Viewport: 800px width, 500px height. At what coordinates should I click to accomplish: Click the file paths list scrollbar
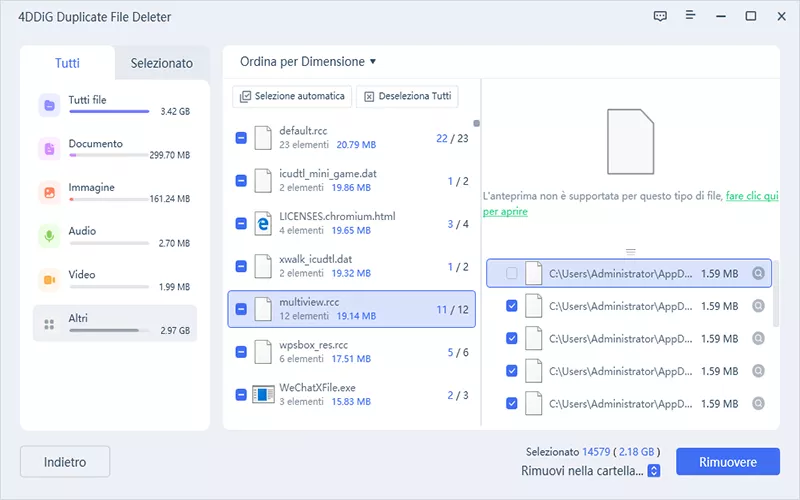[776, 293]
